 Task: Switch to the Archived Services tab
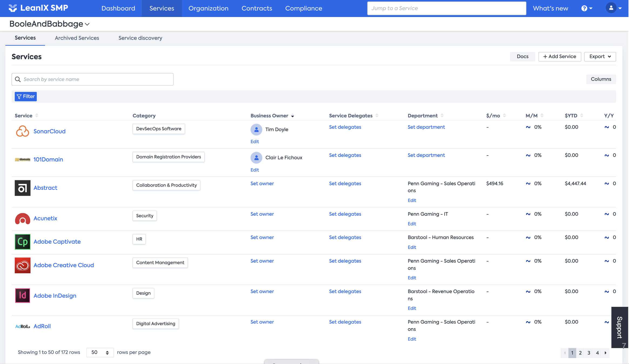(77, 38)
